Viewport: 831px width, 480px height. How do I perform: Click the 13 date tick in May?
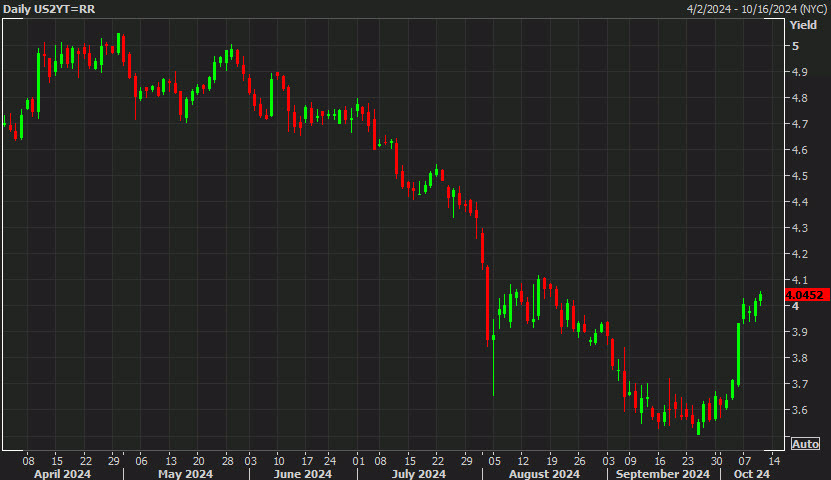pos(171,460)
